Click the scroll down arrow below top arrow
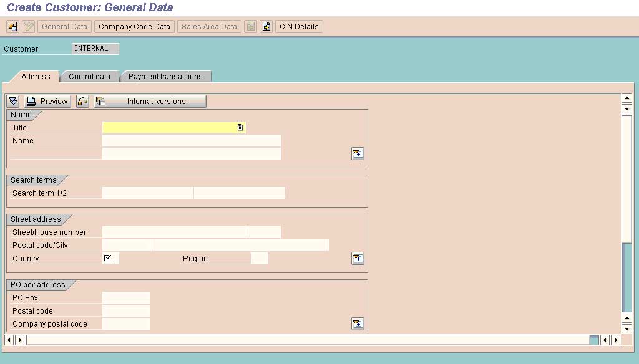Viewport: 639px width, 364px height. click(627, 108)
